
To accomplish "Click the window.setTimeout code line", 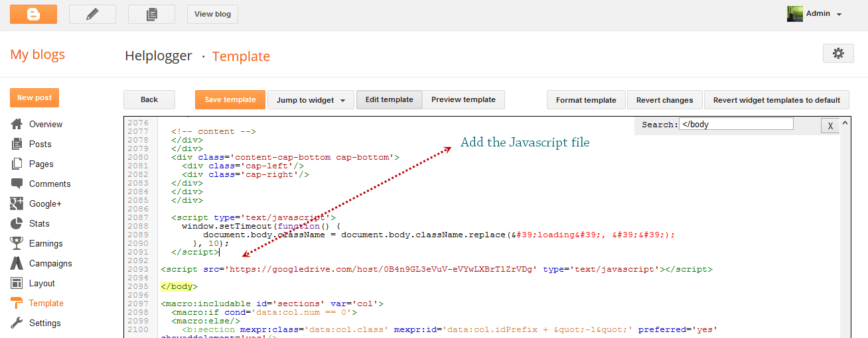I will 261,226.
